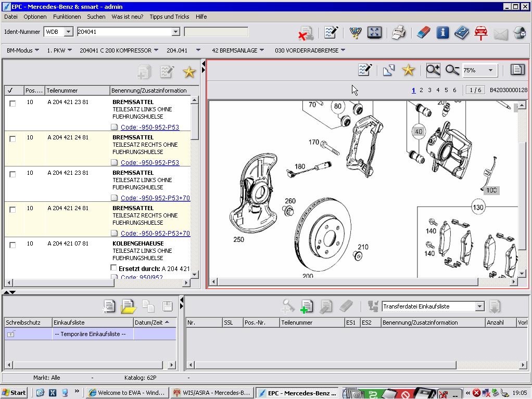Screen dimensions: 532x399
Task: Select callout 80 in the diagram
Action: coord(338,106)
